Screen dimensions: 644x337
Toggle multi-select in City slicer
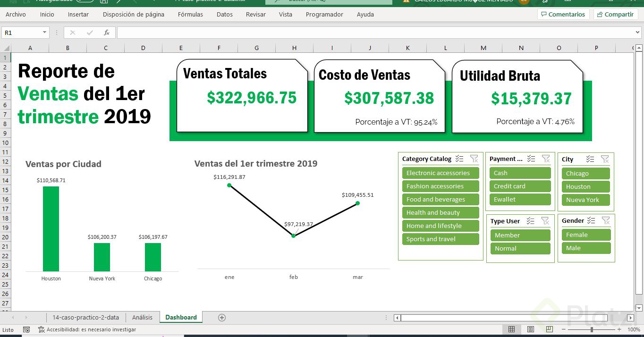590,160
